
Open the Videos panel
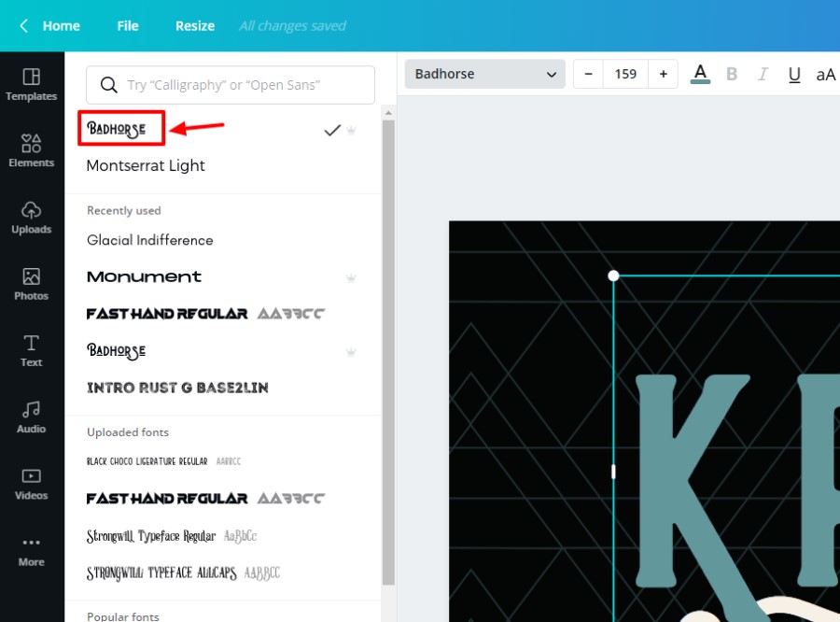coord(31,484)
